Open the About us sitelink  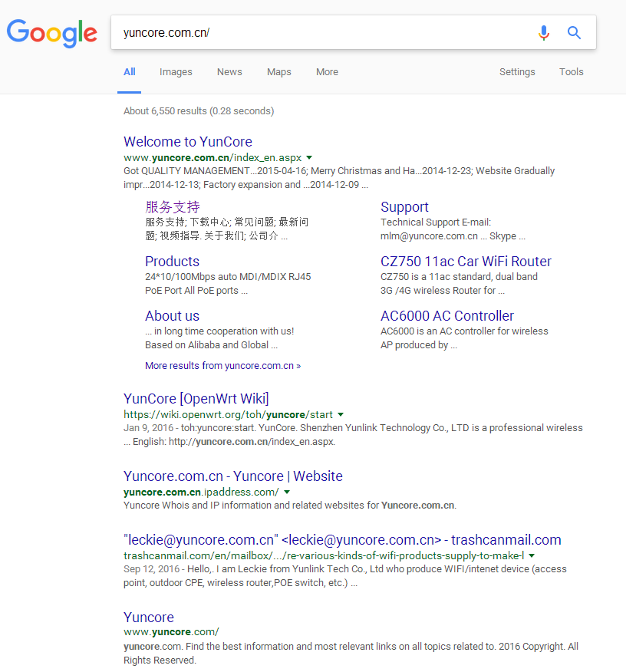coord(173,316)
